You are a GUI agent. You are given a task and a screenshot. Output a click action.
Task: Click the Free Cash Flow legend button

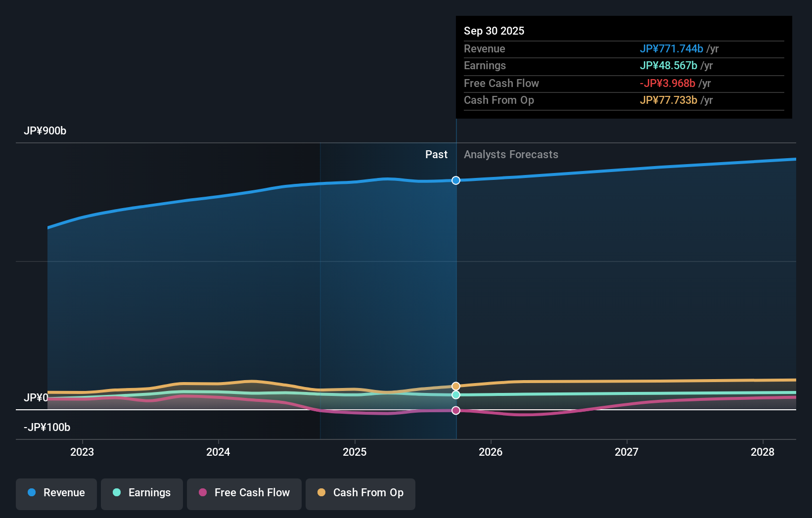[244, 494]
